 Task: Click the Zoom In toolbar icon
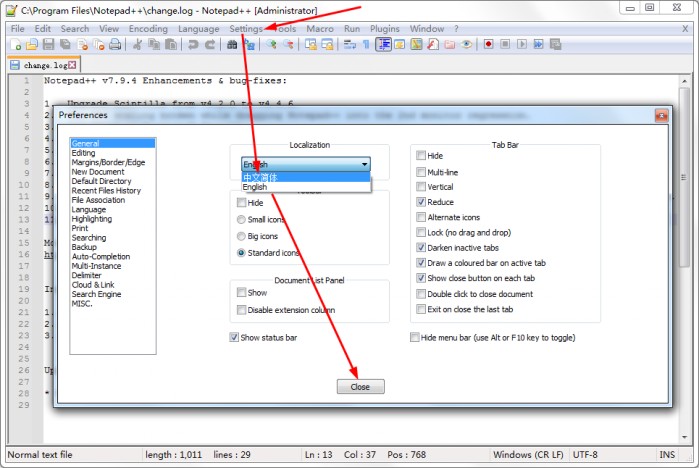click(x=271, y=45)
